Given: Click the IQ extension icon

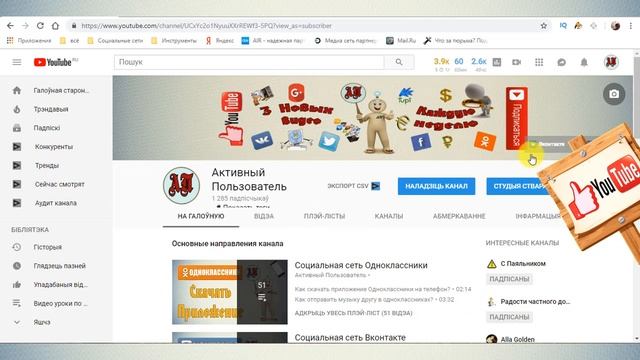Looking at the screenshot, I should click(563, 25).
